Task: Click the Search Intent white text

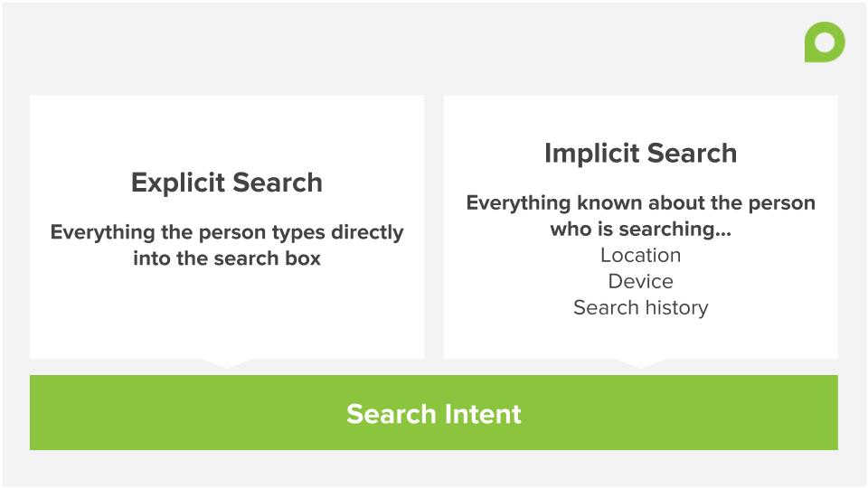Action: pyautogui.click(x=434, y=414)
